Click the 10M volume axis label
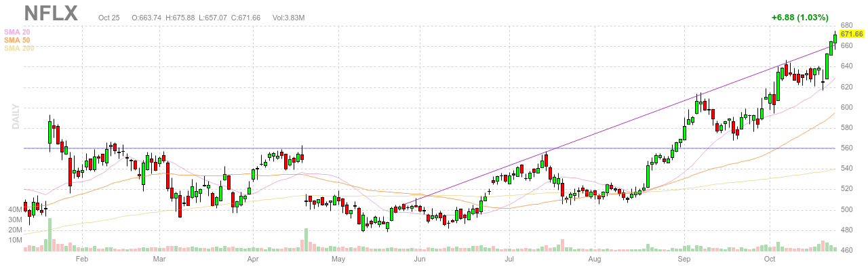 point(16,241)
